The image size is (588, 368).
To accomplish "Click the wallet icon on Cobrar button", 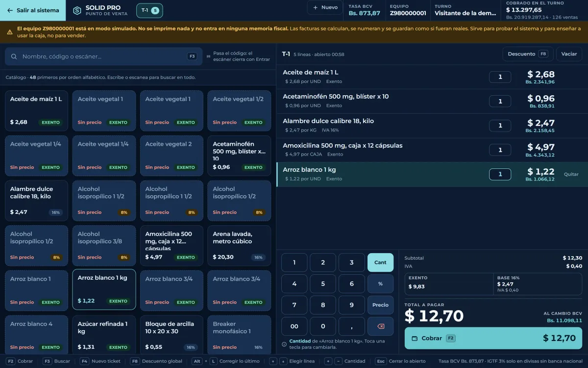I will 415,338.
